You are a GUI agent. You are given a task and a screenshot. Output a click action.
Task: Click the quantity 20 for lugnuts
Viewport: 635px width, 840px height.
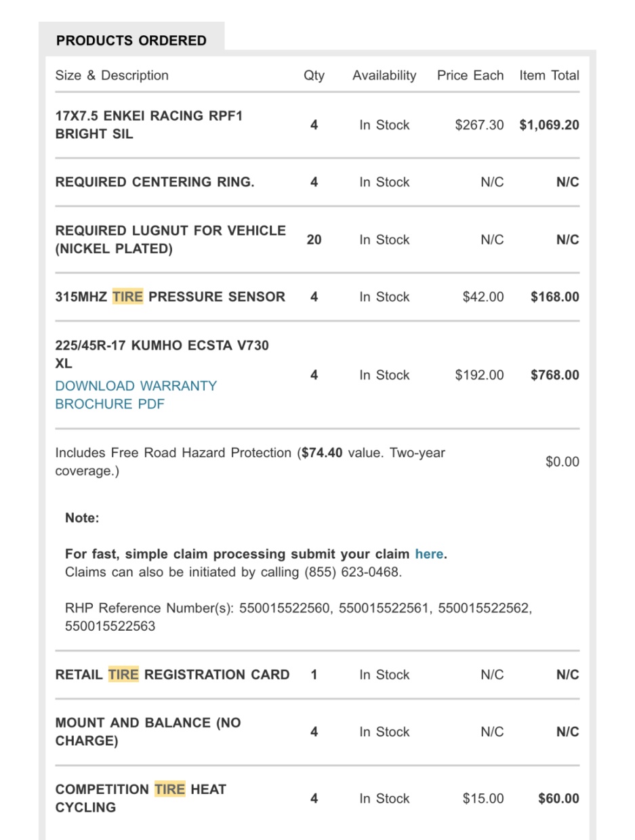[x=314, y=240]
